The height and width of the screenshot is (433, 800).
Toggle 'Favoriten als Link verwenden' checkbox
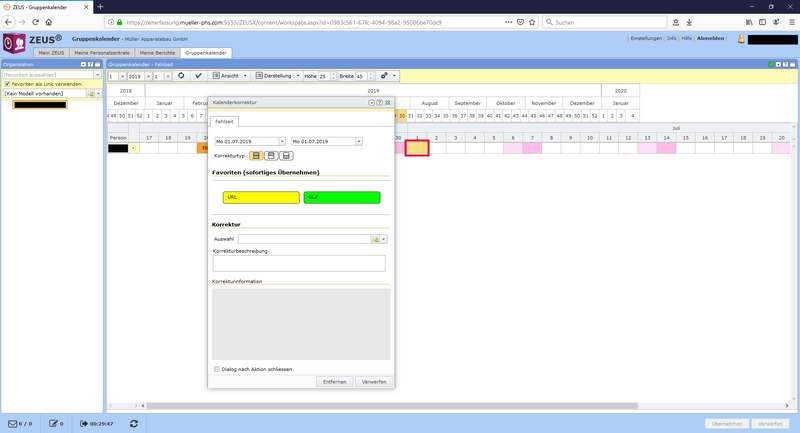coord(7,84)
